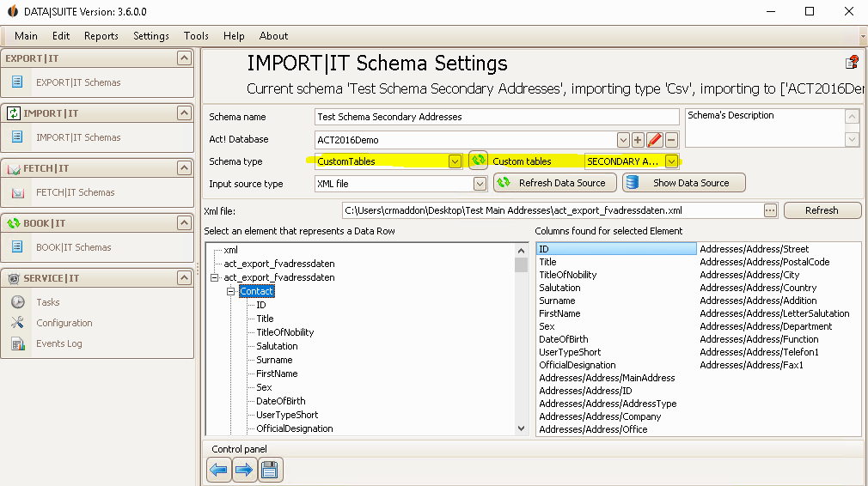Click the tree view scrollbar down arrow
868x486 pixels.
pos(521,428)
